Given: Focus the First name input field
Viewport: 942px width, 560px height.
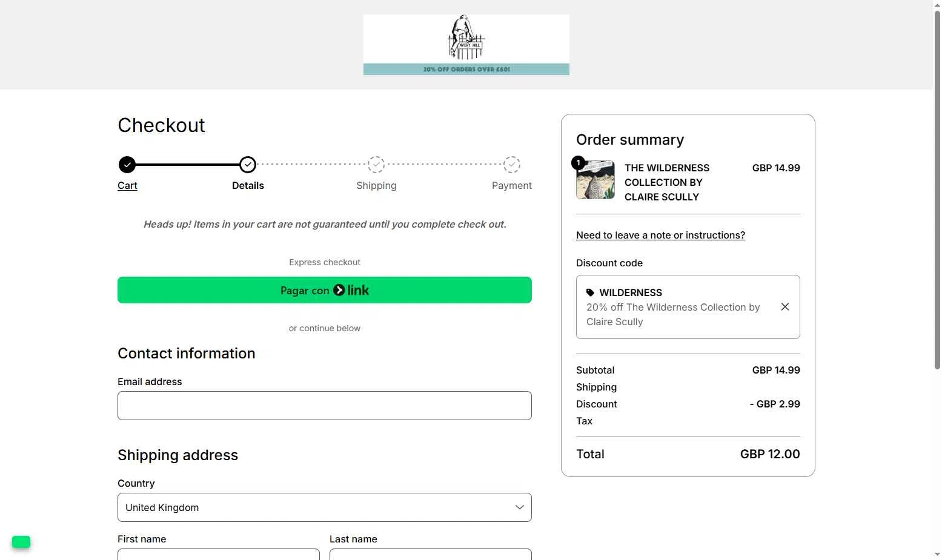Looking at the screenshot, I should tap(219, 554).
